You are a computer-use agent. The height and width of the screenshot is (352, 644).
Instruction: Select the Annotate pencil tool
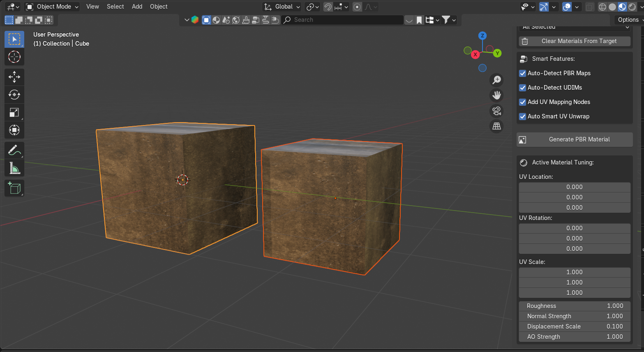14,151
